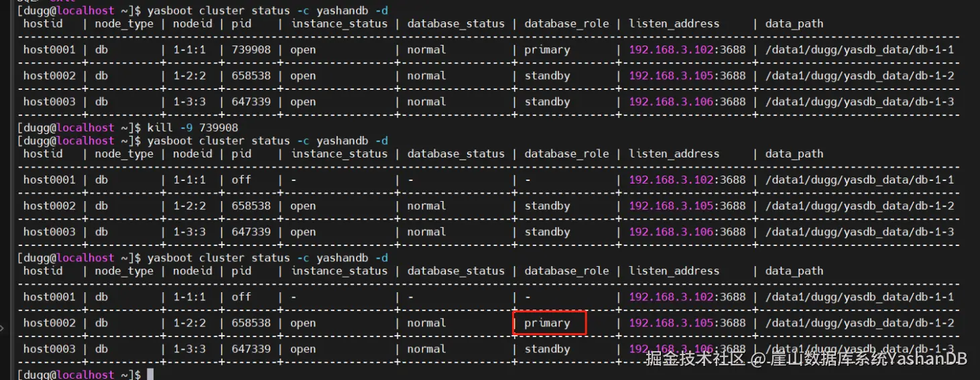The image size is (980, 380).
Task: Click the 'kill -9 739908' command text
Action: point(192,127)
